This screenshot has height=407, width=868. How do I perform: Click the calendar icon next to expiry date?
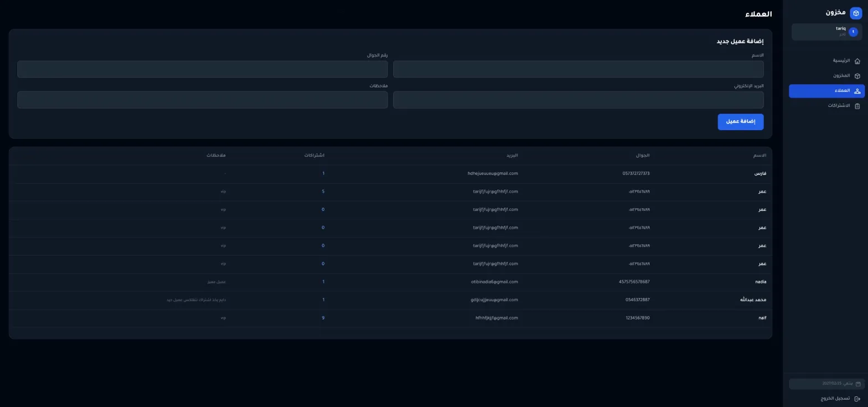[x=858, y=384]
